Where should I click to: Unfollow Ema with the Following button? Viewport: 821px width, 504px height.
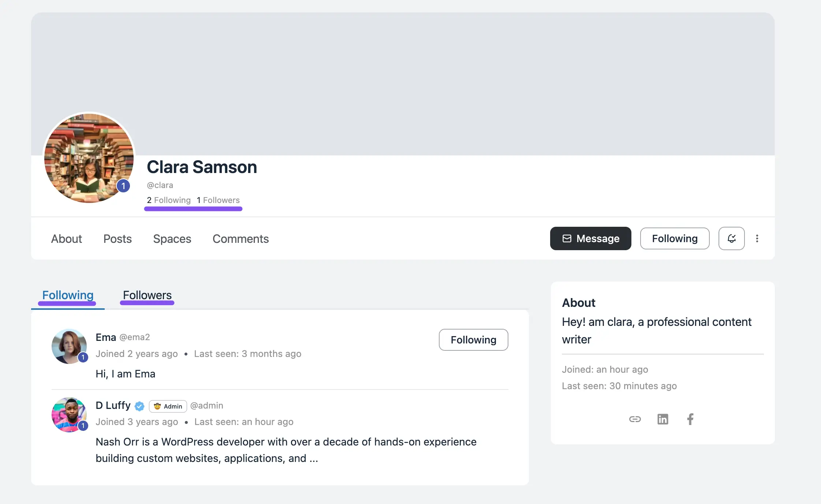tap(473, 340)
